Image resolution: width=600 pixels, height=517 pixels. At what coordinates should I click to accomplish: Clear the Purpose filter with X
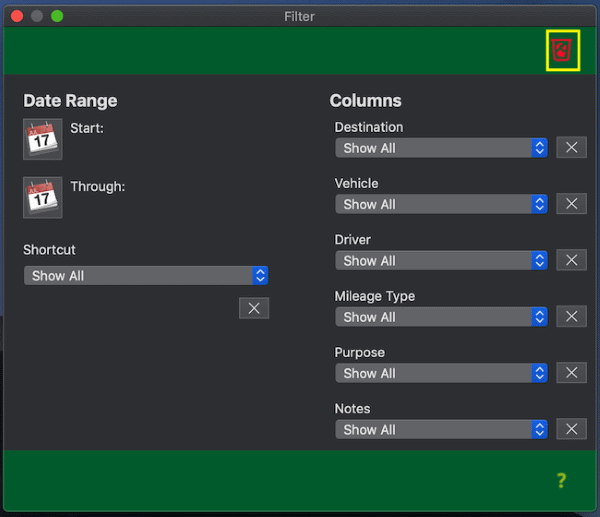(x=571, y=373)
